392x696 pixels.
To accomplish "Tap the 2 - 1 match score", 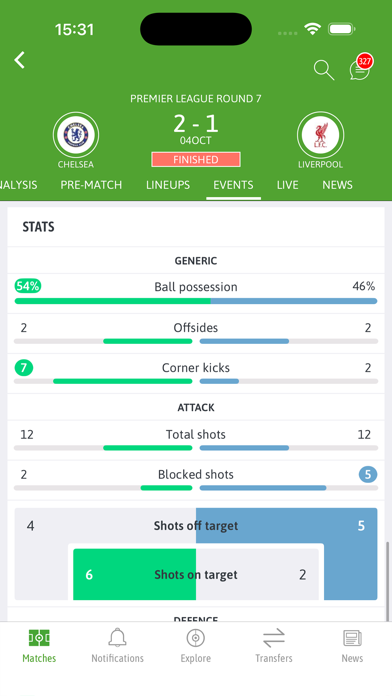I will [196, 123].
